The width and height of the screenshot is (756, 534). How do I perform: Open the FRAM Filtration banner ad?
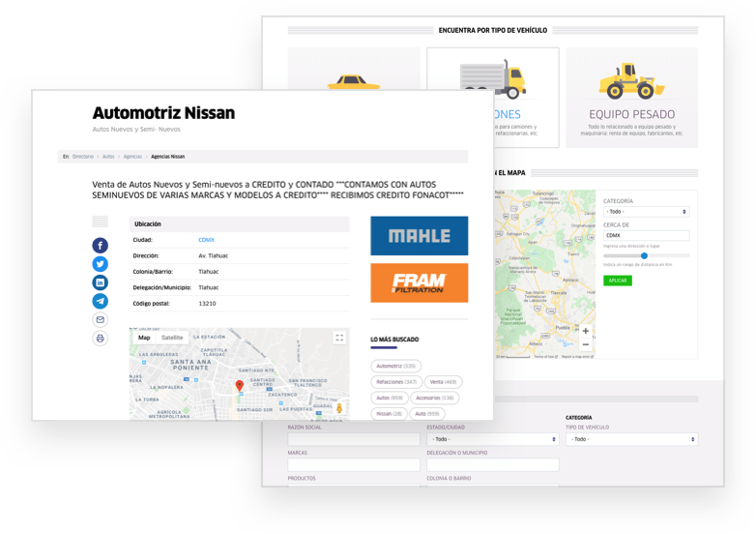point(419,283)
